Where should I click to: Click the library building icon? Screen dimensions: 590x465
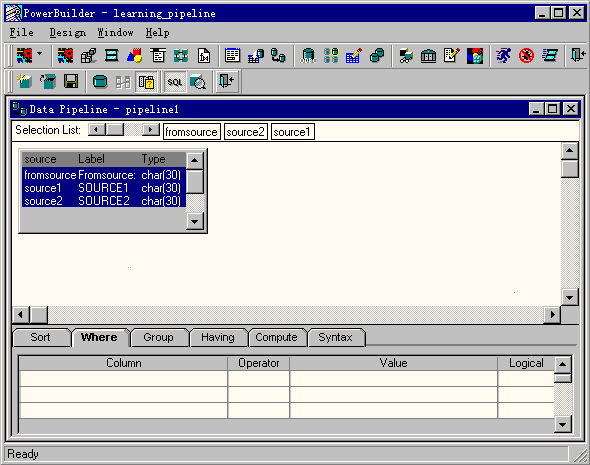click(429, 56)
